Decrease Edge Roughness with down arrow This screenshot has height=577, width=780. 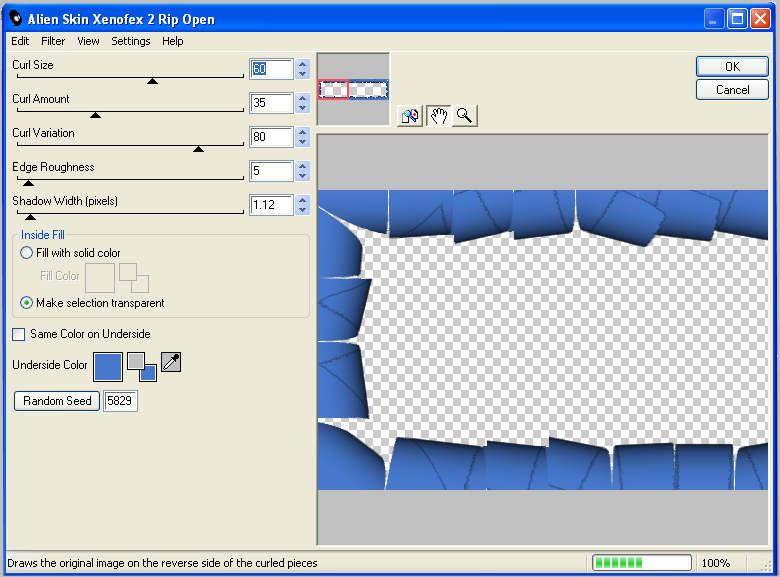[302, 175]
